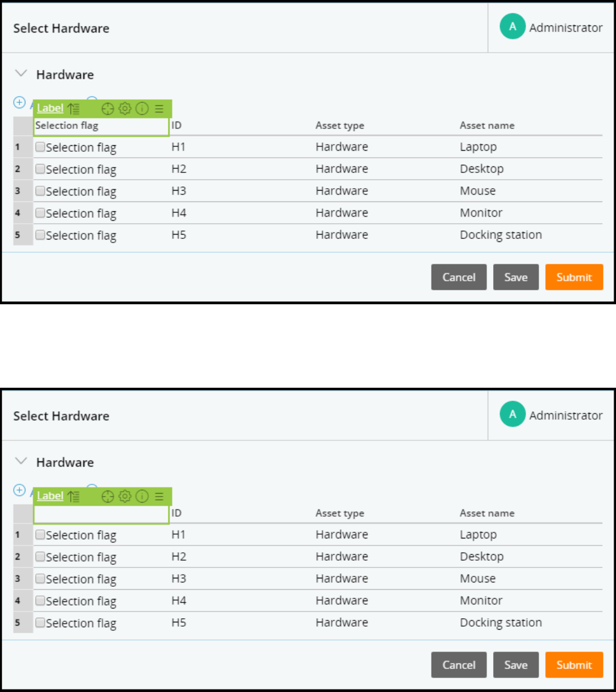Click the Label link in the top panel's toolbar
The height and width of the screenshot is (692, 616).
coord(50,108)
